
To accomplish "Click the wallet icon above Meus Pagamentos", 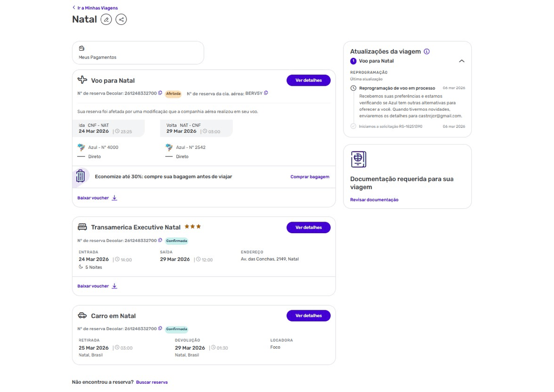I will click(x=82, y=48).
